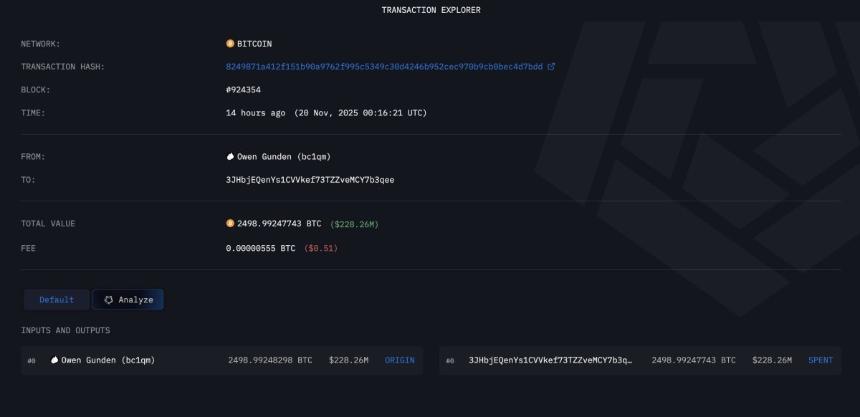Open output address 3JHbjEQen in outputs list
860x417 pixels.
click(x=550, y=360)
